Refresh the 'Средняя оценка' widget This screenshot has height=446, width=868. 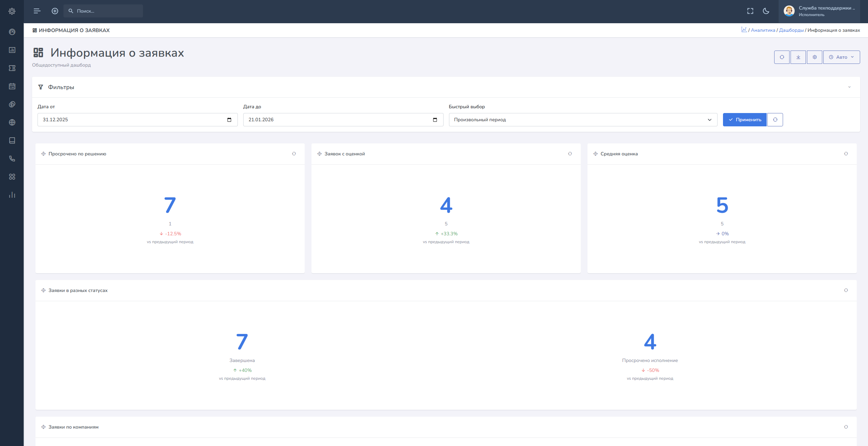coord(846,154)
